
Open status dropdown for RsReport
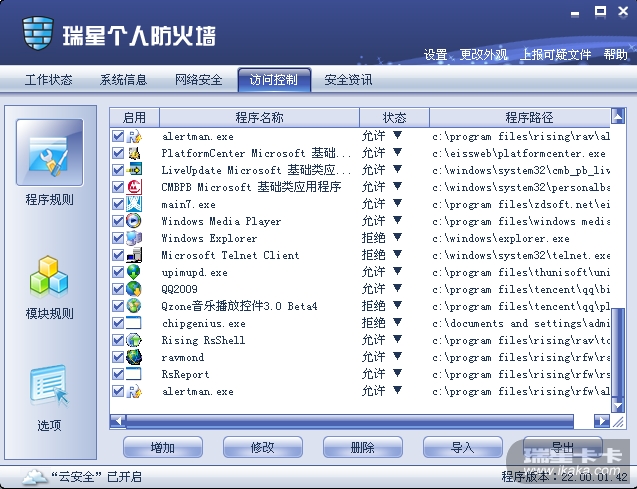click(x=397, y=373)
